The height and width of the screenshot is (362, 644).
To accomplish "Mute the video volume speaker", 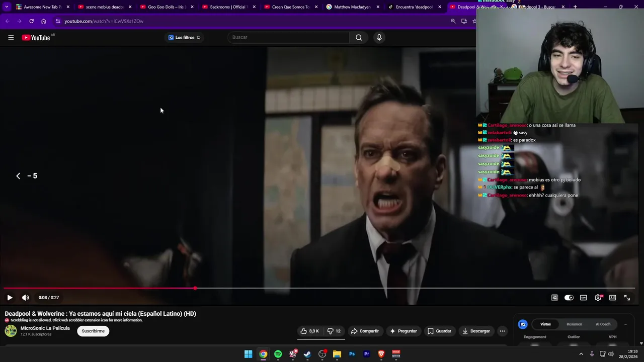I will tap(26, 298).
